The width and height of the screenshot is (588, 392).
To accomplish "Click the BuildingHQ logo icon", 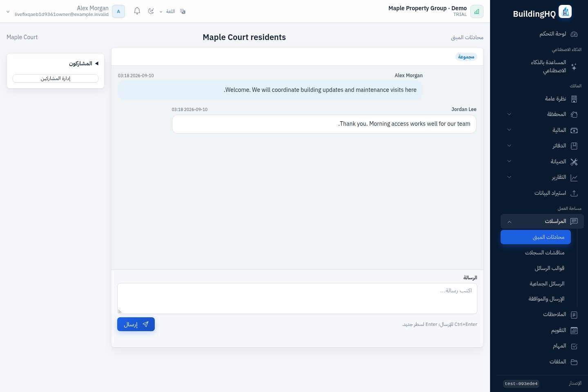I will pos(565,11).
